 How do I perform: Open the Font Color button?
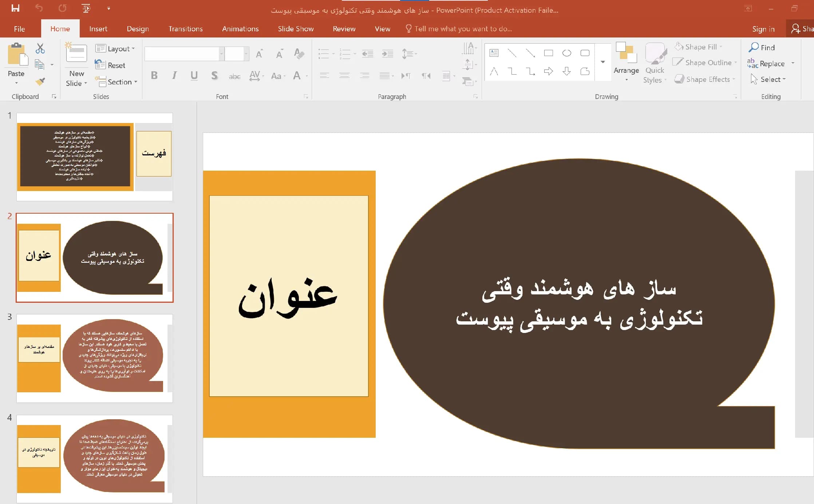(x=297, y=76)
